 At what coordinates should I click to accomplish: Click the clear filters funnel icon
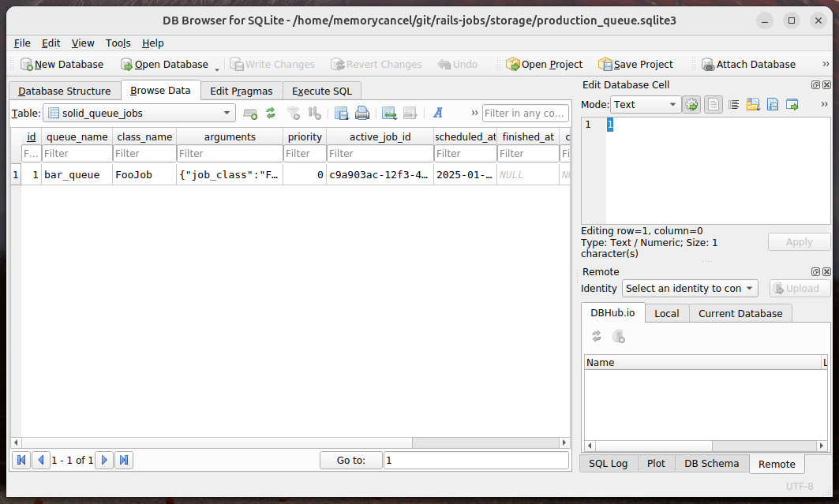[x=294, y=113]
